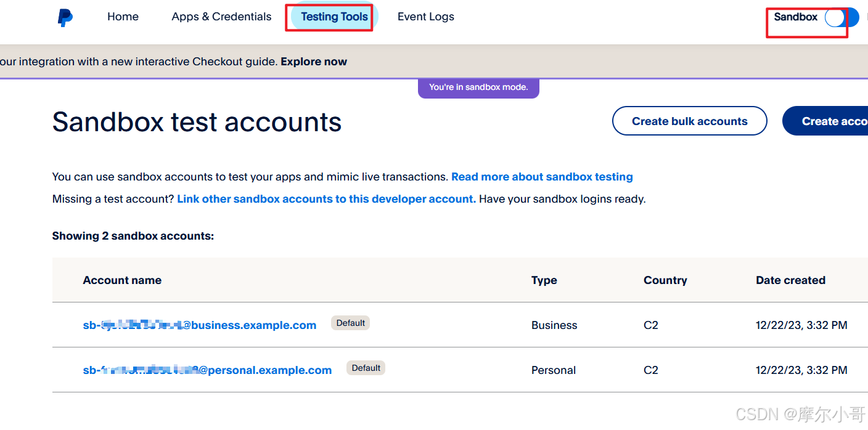Click the Account name column header
Viewport: 868px width, 430px height.
coord(122,280)
